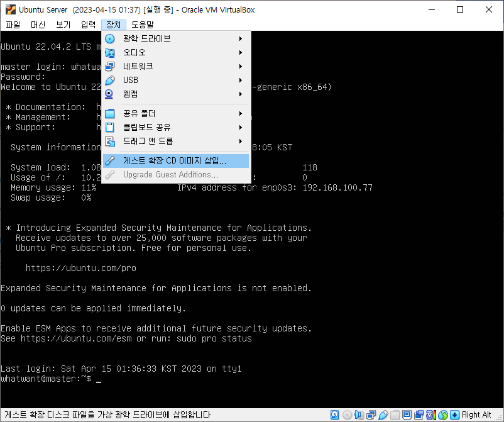This screenshot has width=504, height=422.
Task: Open the 머신 menu
Action: point(38,25)
